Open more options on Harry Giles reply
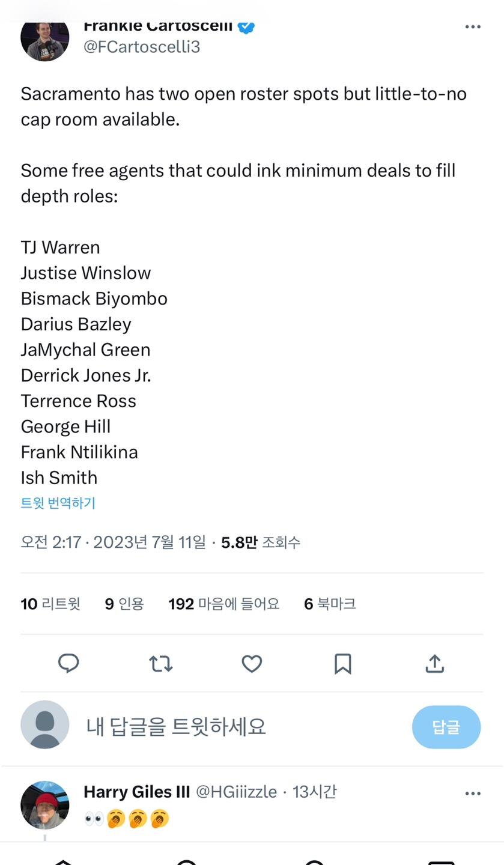504x865 pixels. coord(473,794)
